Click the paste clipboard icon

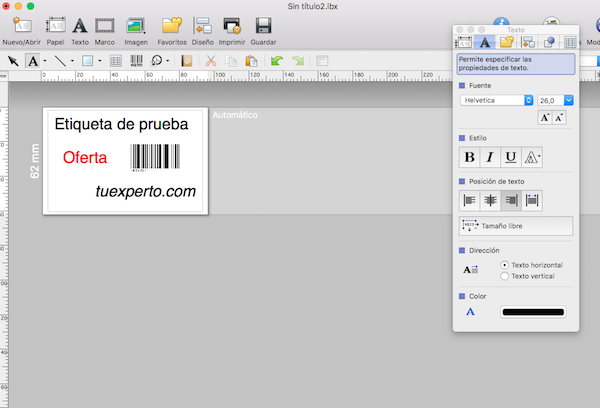251,61
